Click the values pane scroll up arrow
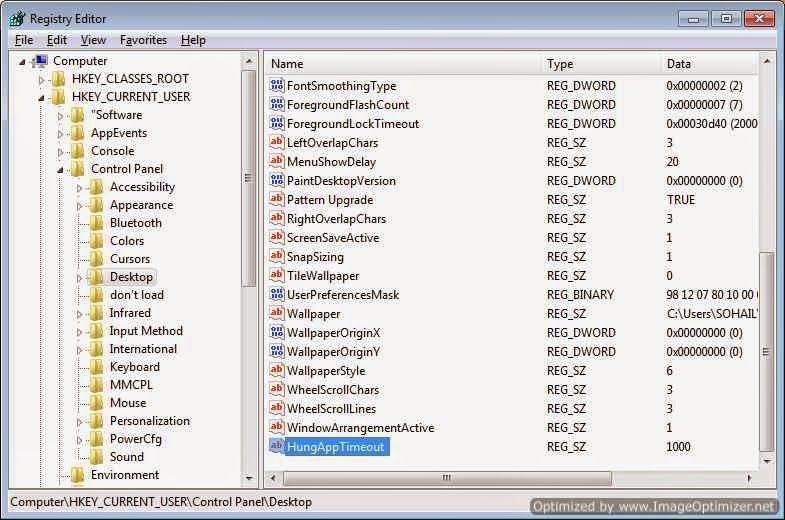Viewport: 785px width, 520px height. tap(767, 61)
